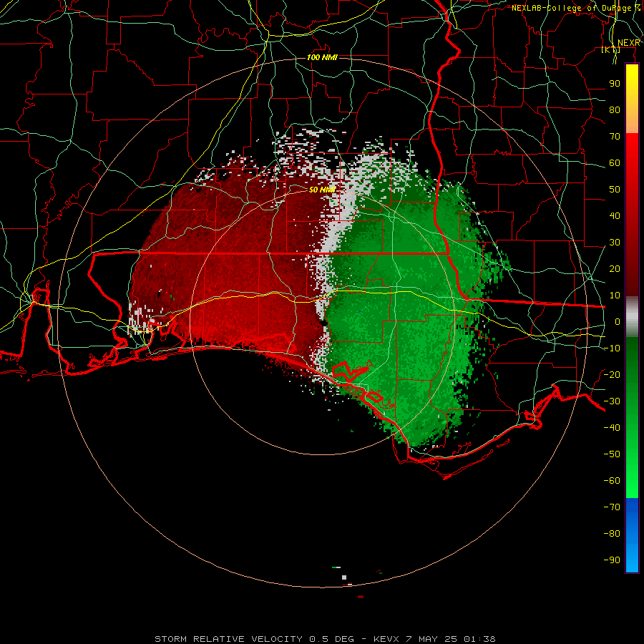The width and height of the screenshot is (644, 644).
Task: Click the 30 knot label on the legend
Action: tap(615, 243)
